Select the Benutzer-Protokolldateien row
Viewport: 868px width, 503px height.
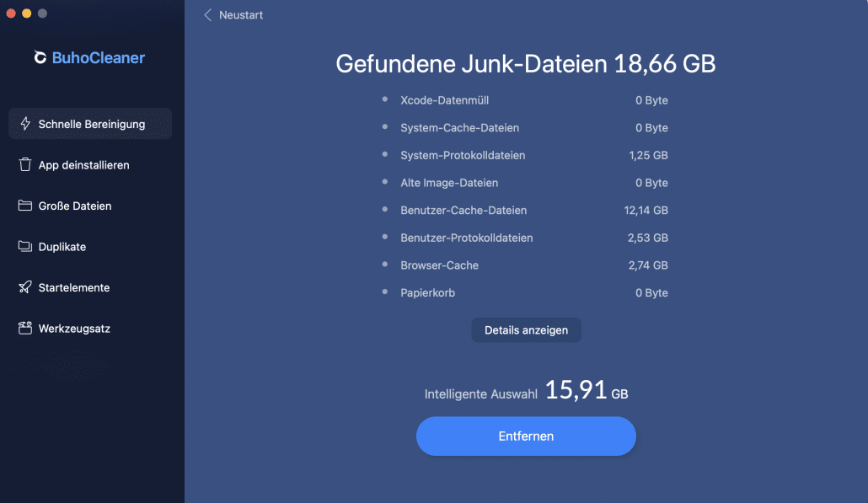click(x=466, y=238)
